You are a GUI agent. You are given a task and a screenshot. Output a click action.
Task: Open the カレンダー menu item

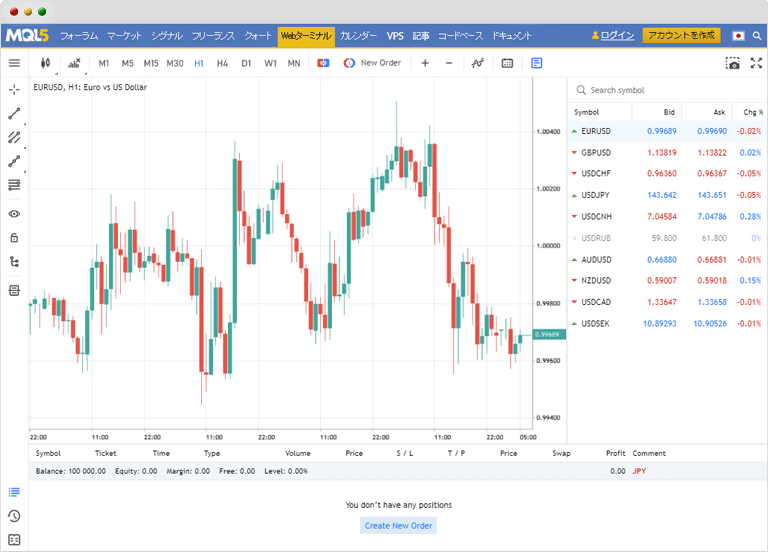358,35
